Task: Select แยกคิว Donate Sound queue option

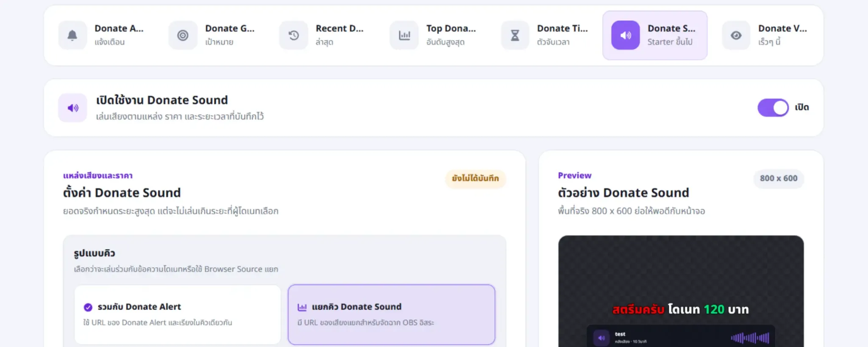Action: (x=391, y=314)
